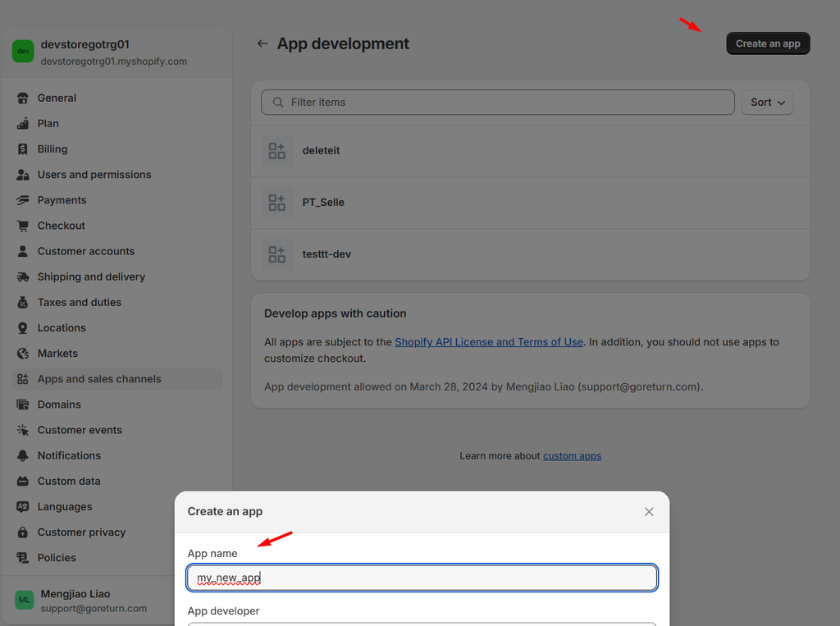Click the Markets globe icon
Image resolution: width=840 pixels, height=626 pixels.
click(23, 354)
